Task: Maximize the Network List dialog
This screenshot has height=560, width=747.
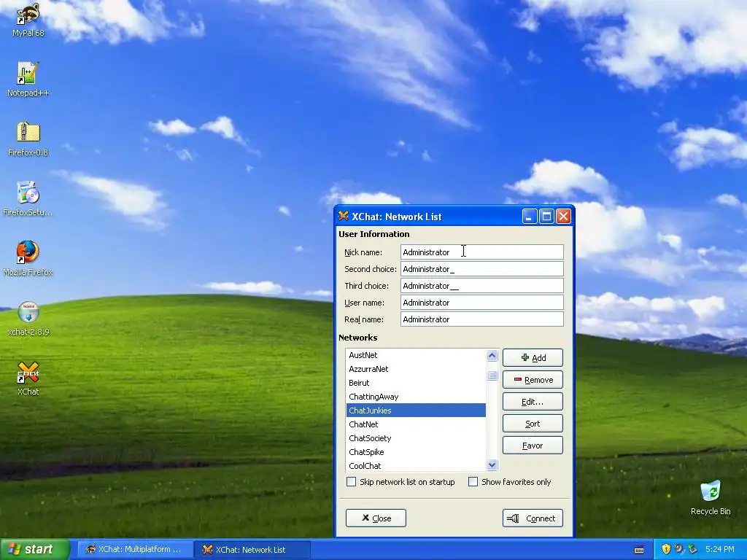Action: point(546,217)
